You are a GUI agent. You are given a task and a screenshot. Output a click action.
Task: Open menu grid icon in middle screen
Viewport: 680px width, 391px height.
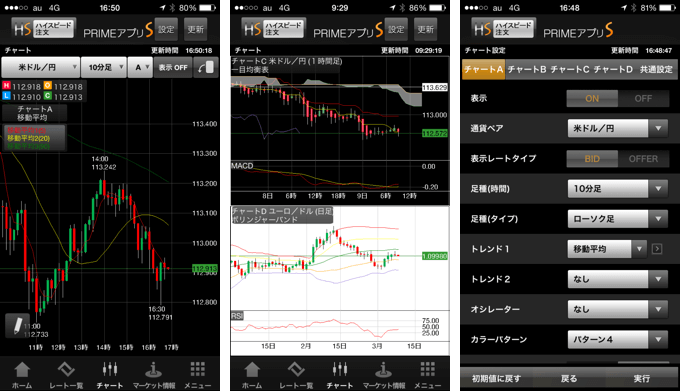click(x=427, y=375)
